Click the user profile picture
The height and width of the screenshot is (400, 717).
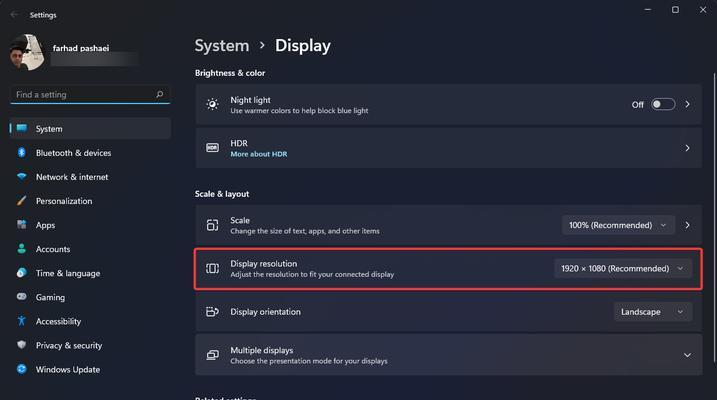pyautogui.click(x=27, y=53)
